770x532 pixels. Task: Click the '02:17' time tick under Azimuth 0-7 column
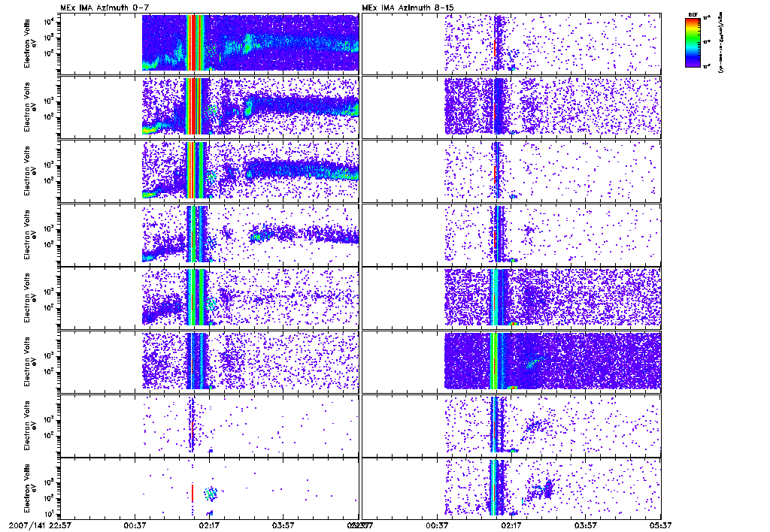click(209, 525)
